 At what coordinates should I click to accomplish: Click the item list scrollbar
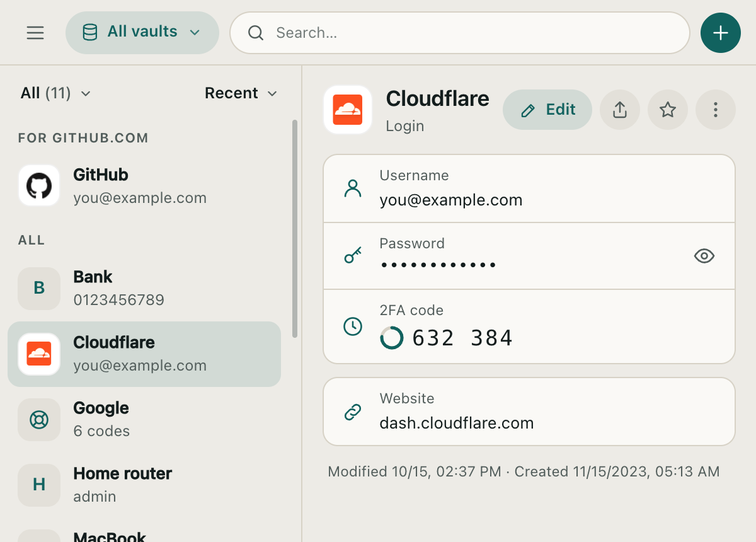(x=294, y=228)
